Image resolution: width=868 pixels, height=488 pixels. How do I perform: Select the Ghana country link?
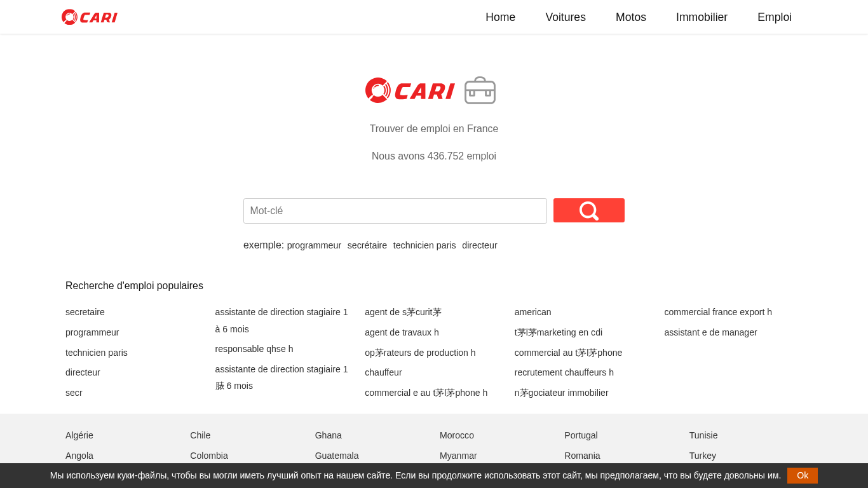[x=329, y=435]
